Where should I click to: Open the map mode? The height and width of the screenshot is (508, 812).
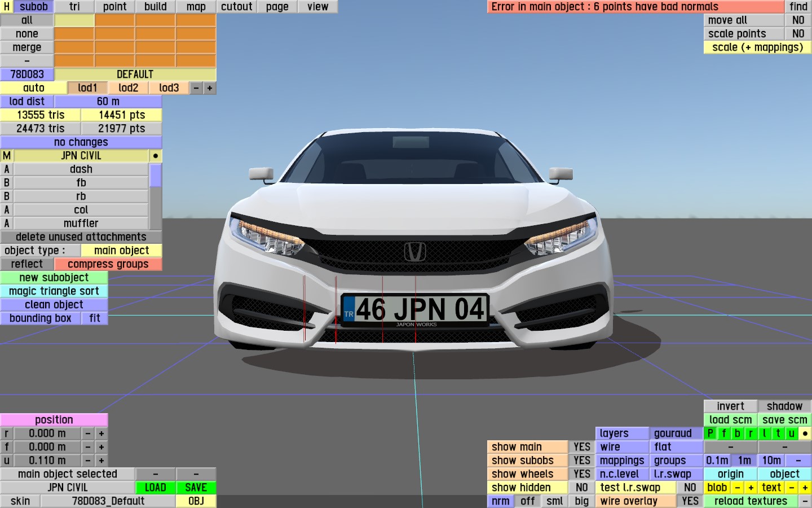tap(196, 7)
